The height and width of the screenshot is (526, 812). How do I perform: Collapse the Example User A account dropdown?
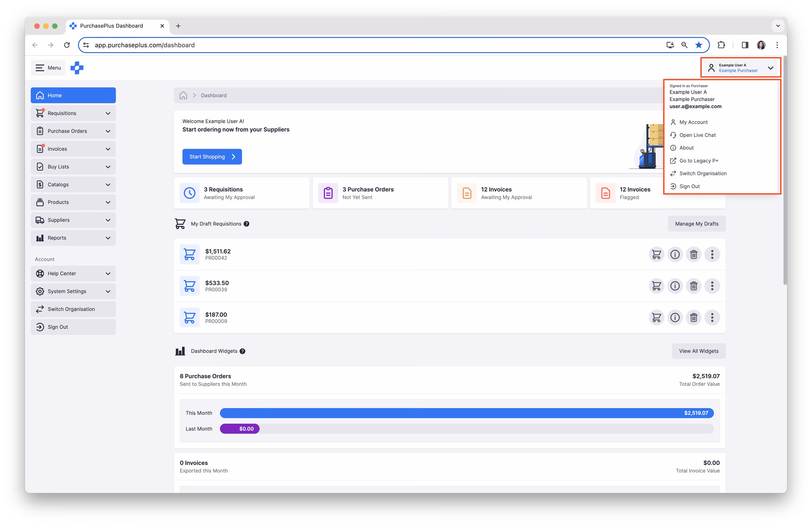(x=741, y=67)
